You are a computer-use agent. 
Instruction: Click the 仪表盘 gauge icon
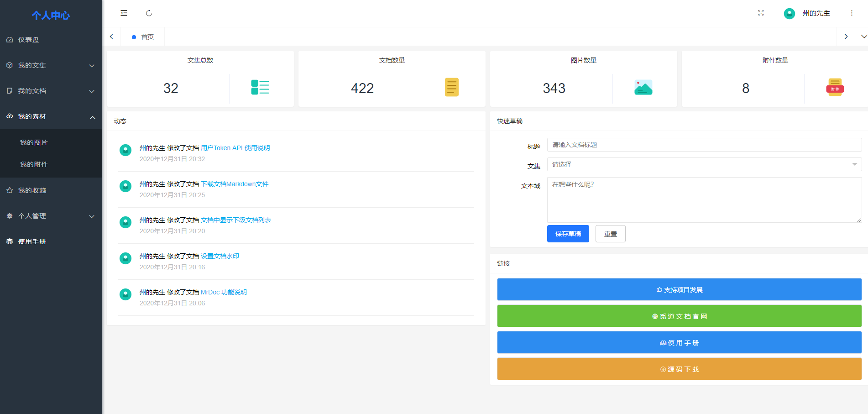[10, 40]
